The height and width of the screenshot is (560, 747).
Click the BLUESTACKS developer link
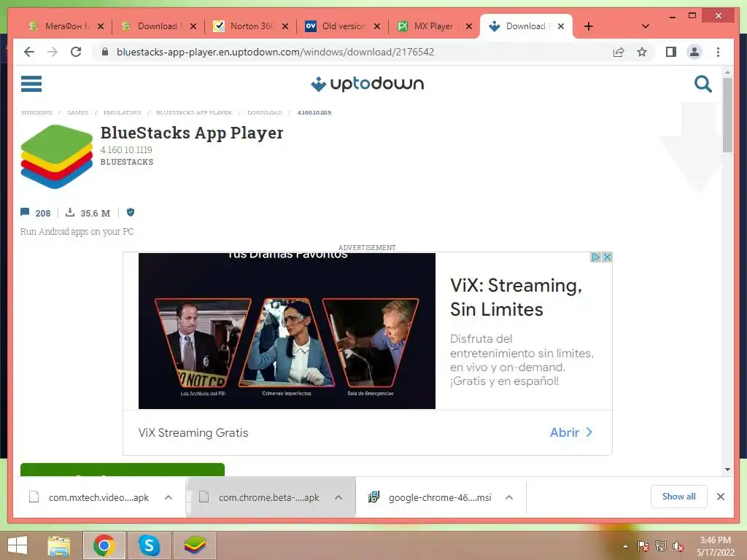point(127,162)
